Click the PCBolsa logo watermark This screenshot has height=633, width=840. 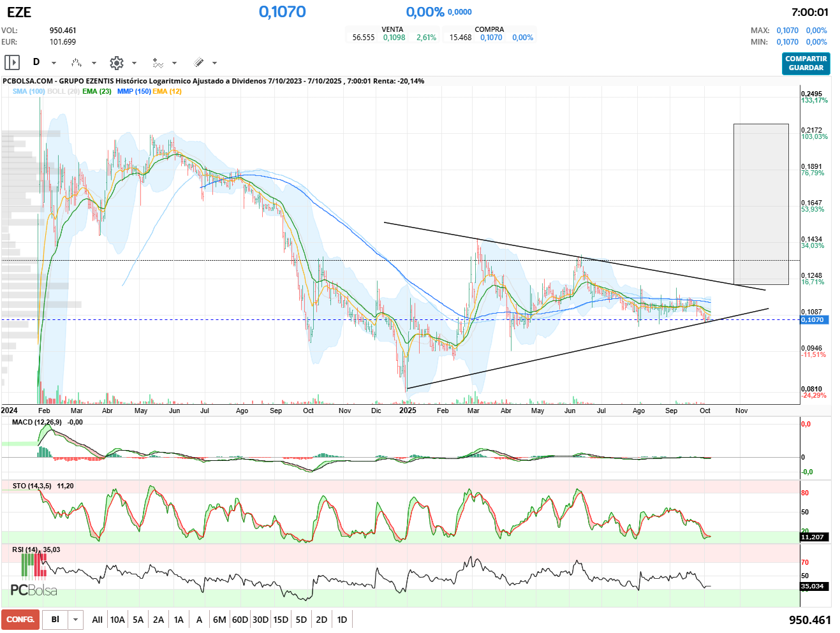pos(34,590)
